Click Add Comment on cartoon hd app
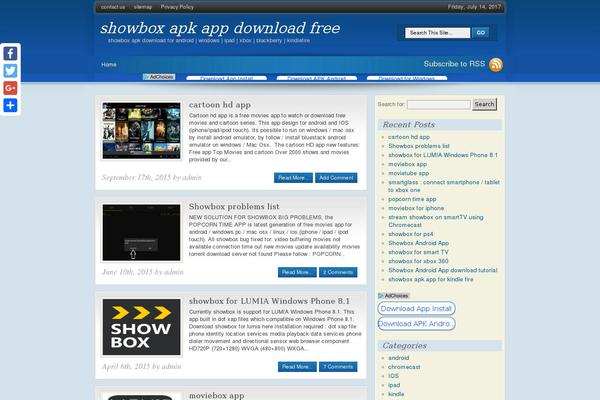The height and width of the screenshot is (400, 600). click(336, 178)
